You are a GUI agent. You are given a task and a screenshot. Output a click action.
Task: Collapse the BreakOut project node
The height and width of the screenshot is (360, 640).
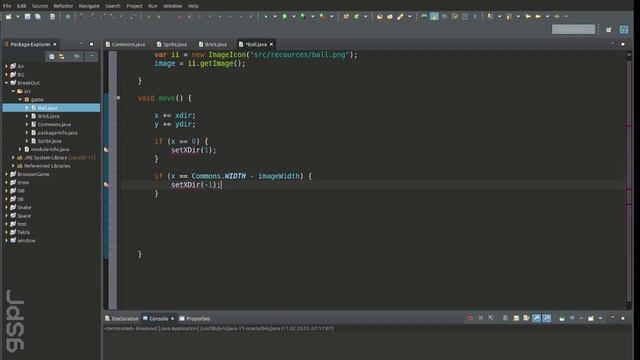pyautogui.click(x=7, y=83)
